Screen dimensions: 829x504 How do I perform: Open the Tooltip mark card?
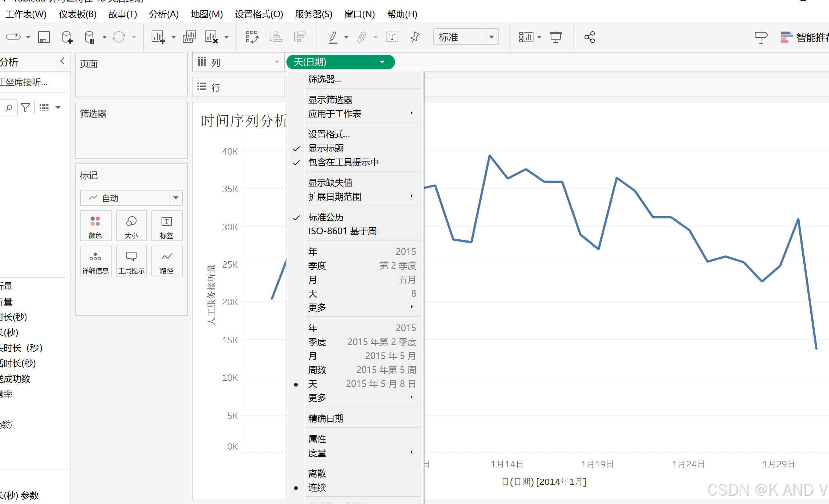pos(131,261)
